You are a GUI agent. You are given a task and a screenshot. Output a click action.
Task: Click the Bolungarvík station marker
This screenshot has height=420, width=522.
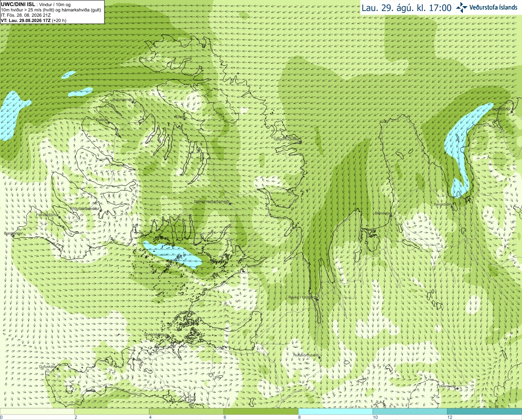click(133, 102)
